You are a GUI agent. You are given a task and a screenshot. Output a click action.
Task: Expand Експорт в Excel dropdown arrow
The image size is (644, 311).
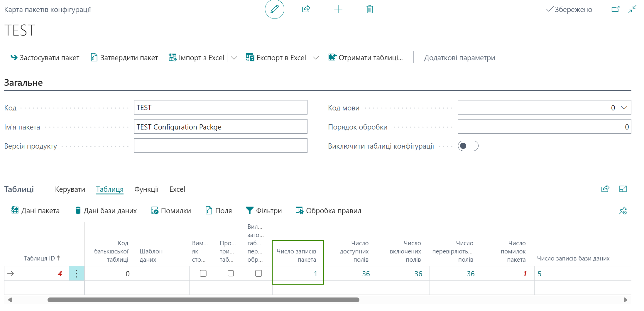click(x=316, y=58)
